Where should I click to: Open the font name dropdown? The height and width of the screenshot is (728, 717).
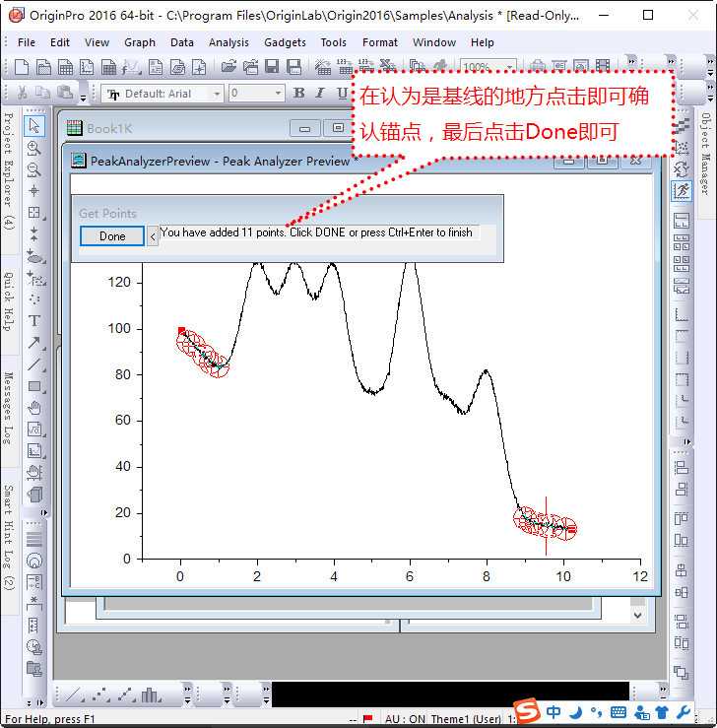217,94
